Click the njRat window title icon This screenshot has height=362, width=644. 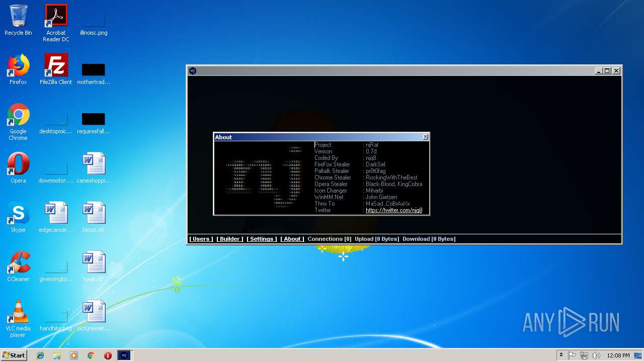193,71
